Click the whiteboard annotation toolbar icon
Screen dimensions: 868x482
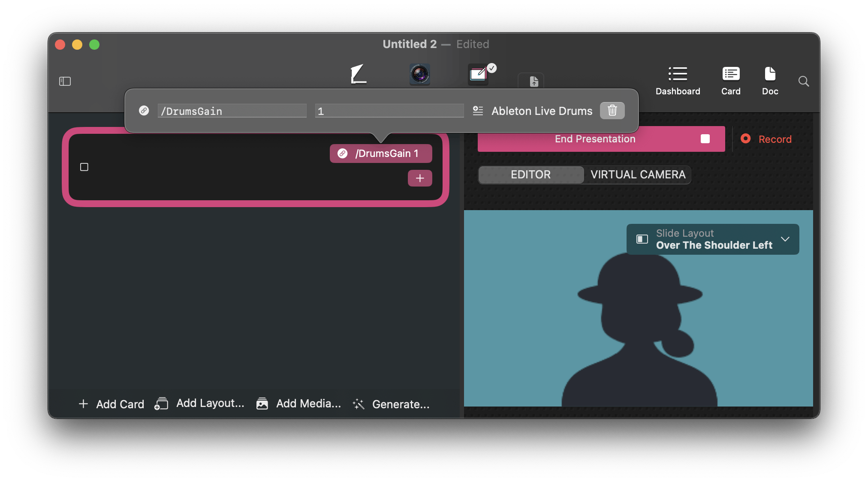tap(479, 74)
